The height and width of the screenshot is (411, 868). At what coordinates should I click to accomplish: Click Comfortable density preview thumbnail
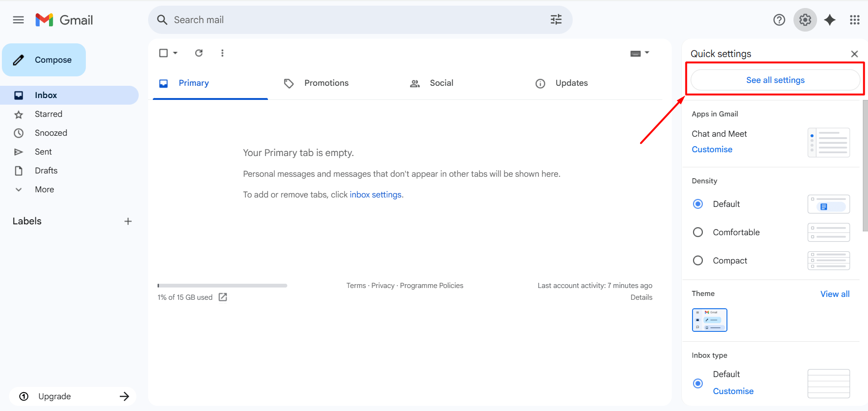[x=829, y=232]
